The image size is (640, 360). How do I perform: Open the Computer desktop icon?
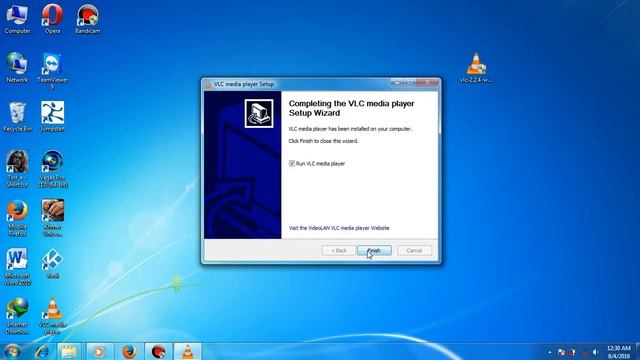pos(17,19)
